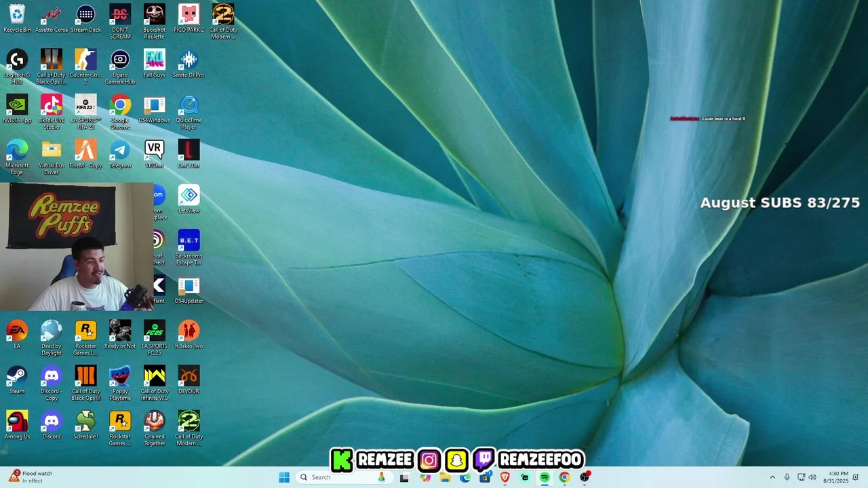Image resolution: width=868 pixels, height=488 pixels.
Task: Select the FiveM - Copy icon
Action: 85,154
